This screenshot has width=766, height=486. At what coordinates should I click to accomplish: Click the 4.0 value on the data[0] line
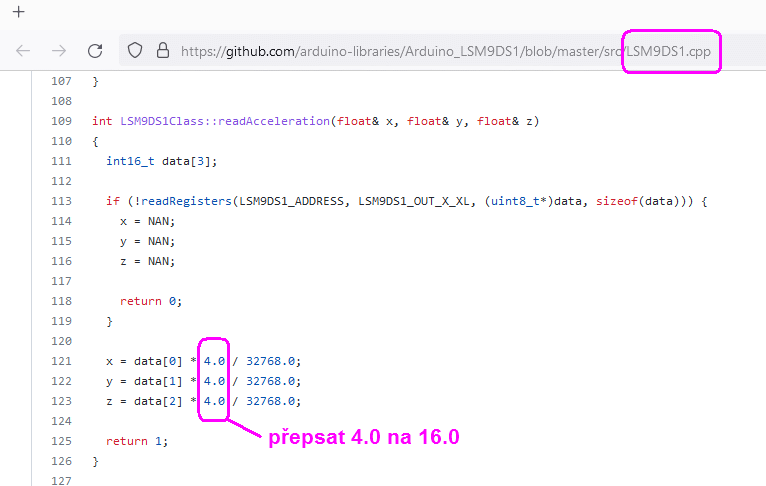(214, 361)
